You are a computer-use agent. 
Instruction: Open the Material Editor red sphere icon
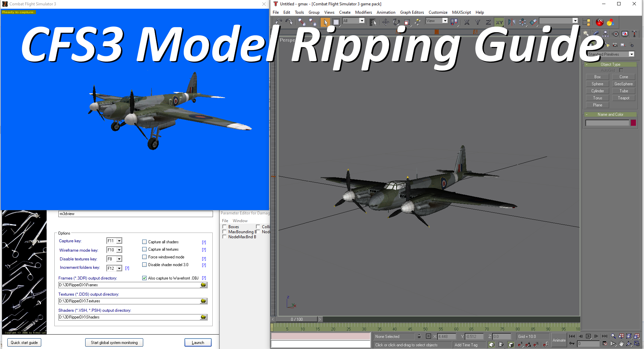[600, 22]
